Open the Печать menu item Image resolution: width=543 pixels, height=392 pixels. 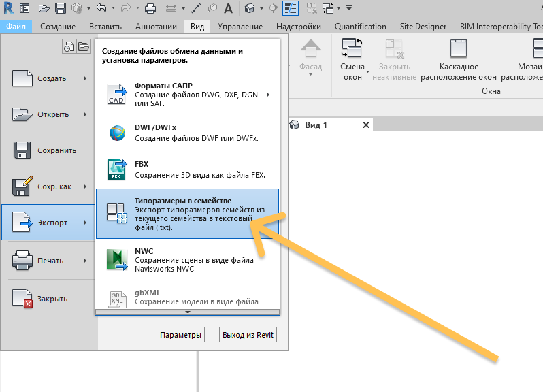click(48, 261)
